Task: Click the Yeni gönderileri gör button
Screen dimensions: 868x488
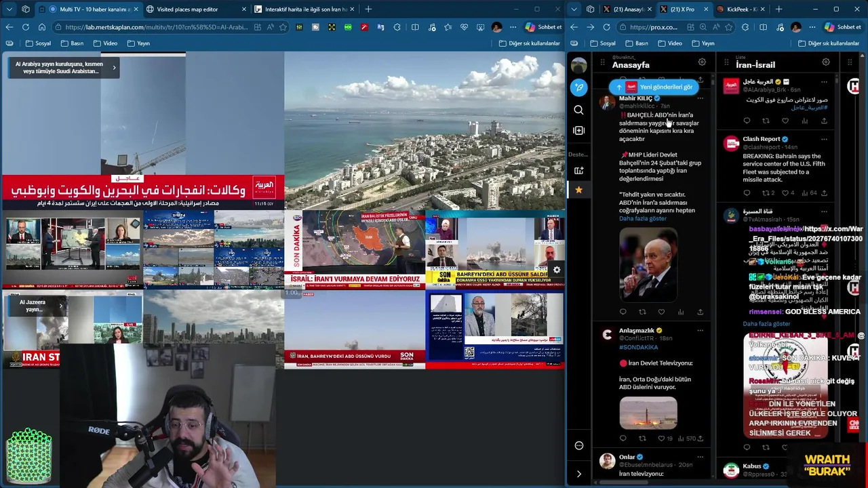Action: pos(654,87)
